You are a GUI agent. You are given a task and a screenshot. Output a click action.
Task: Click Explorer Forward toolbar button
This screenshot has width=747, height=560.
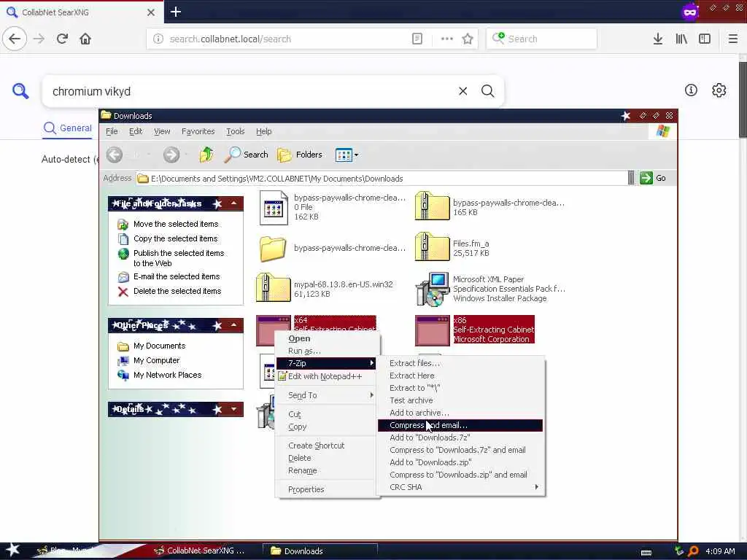point(171,155)
